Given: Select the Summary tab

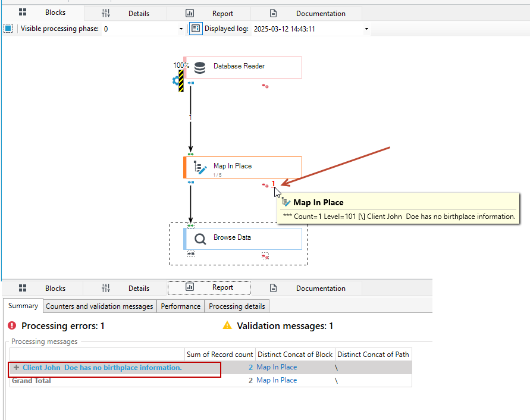Looking at the screenshot, I should 23,306.
